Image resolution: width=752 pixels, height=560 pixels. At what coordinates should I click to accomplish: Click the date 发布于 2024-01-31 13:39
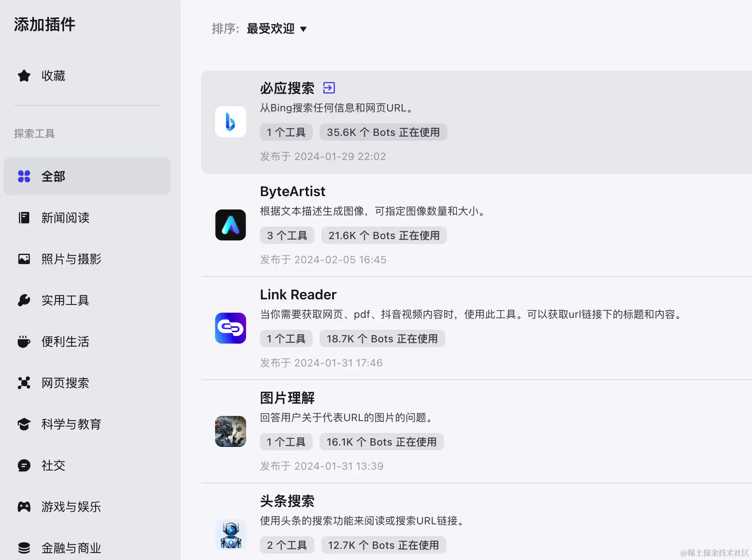tap(322, 466)
